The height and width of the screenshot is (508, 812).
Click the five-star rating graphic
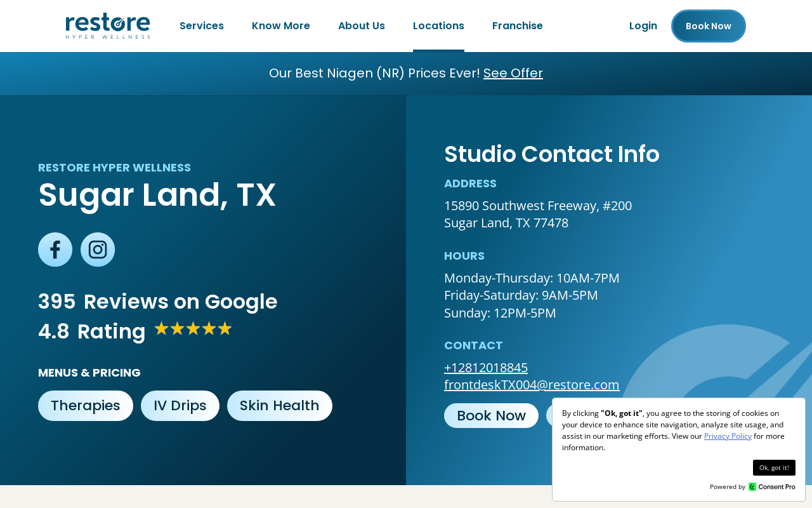pos(193,329)
